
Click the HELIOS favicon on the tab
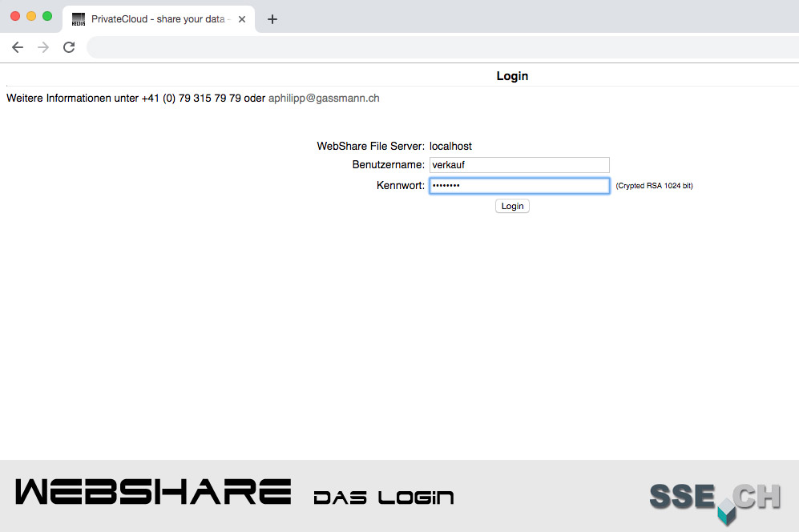(79, 19)
